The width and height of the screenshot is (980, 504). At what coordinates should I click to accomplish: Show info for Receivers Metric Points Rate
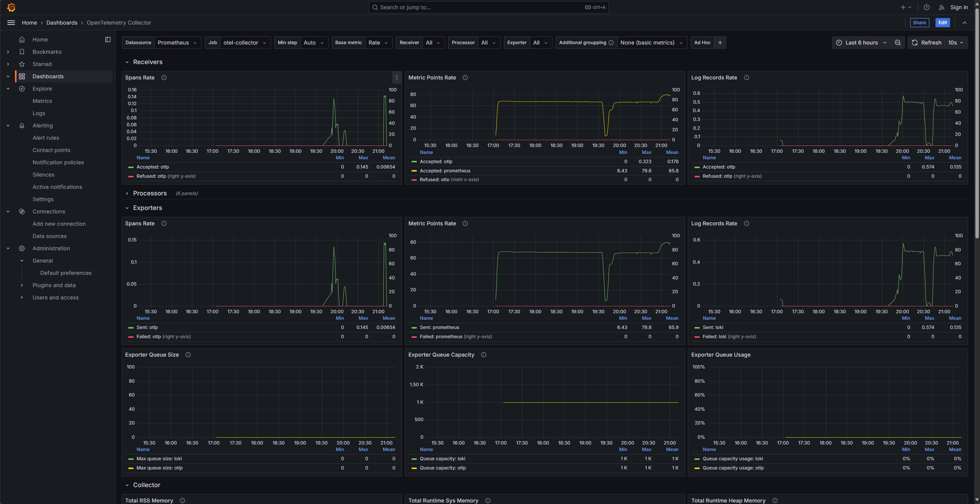pos(465,78)
